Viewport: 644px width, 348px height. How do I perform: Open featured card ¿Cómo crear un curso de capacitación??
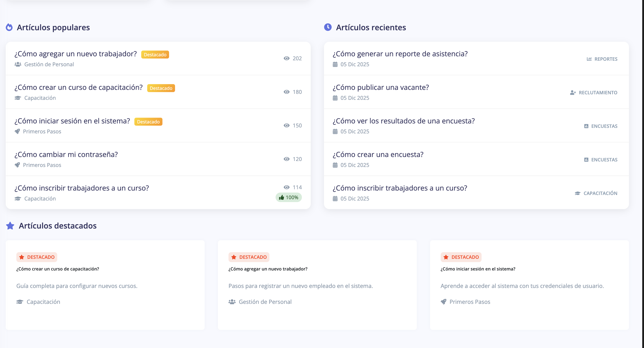click(57, 269)
